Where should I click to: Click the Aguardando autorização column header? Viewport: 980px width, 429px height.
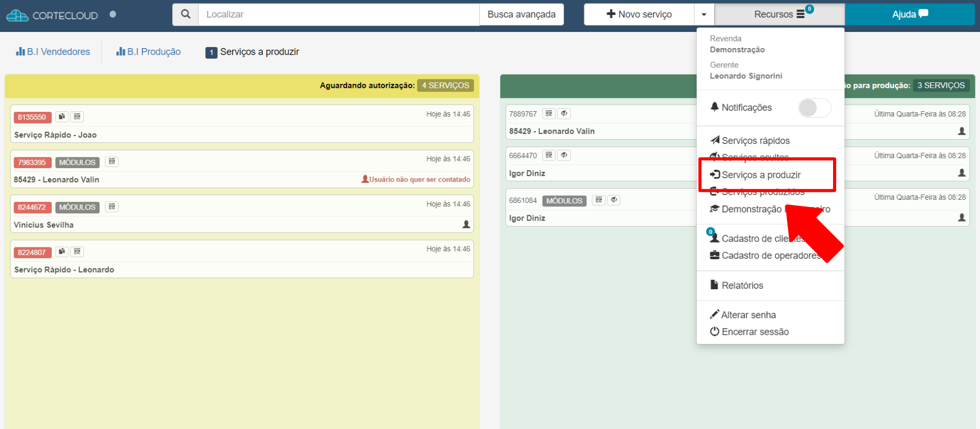point(242,86)
